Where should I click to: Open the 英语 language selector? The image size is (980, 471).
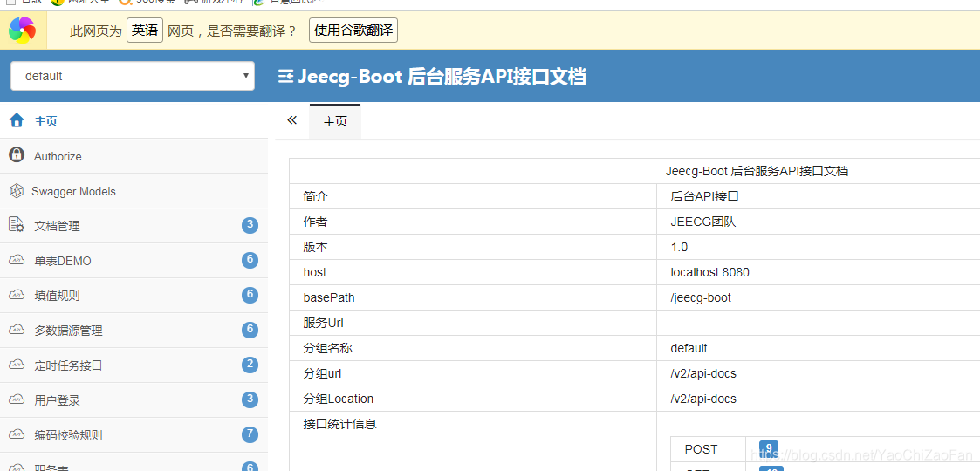145,31
